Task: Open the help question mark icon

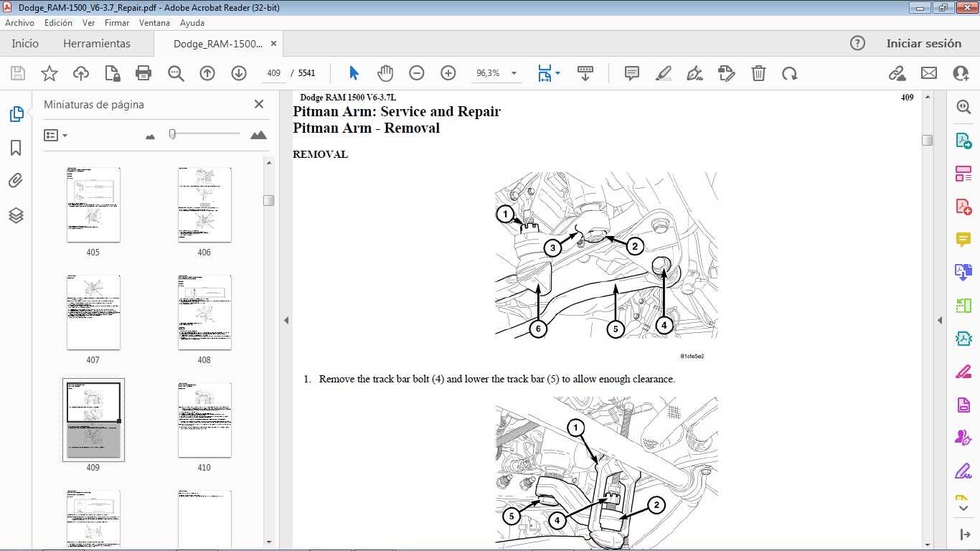Action: tap(857, 43)
